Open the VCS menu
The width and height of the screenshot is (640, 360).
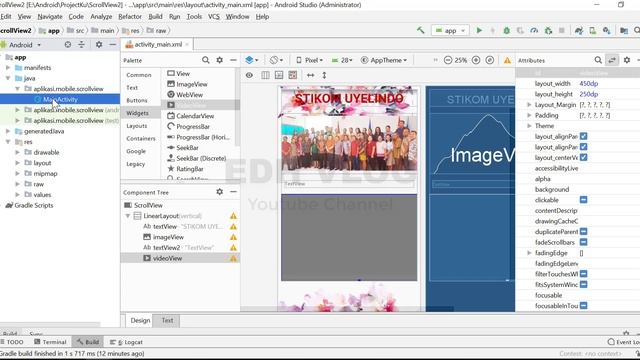[x=214, y=17]
